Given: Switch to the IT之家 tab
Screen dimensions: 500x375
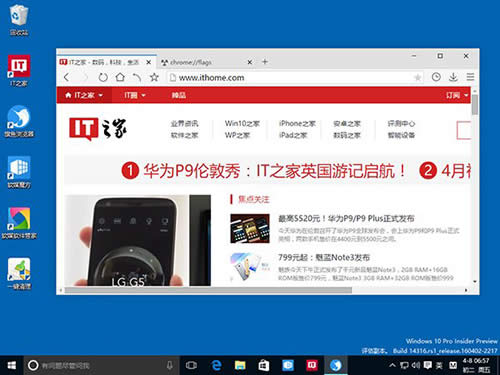Looking at the screenshot, I should click(106, 62).
